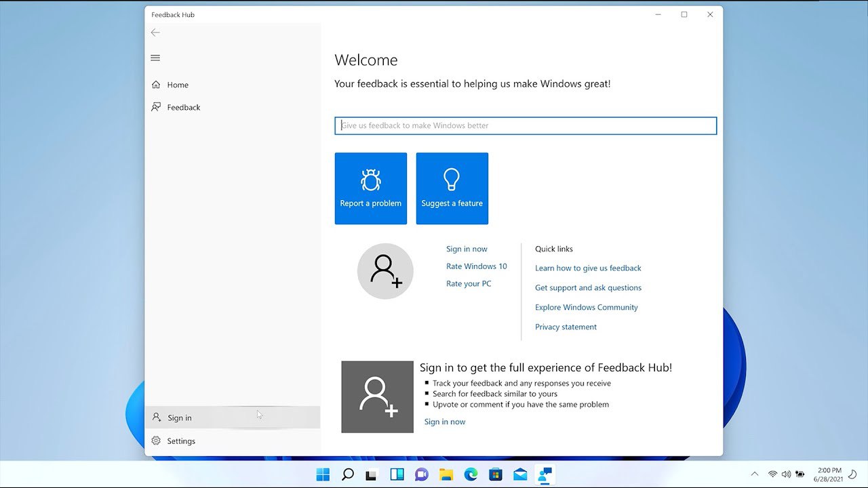
Task: Click the Report a problem bug tile
Action: point(370,188)
